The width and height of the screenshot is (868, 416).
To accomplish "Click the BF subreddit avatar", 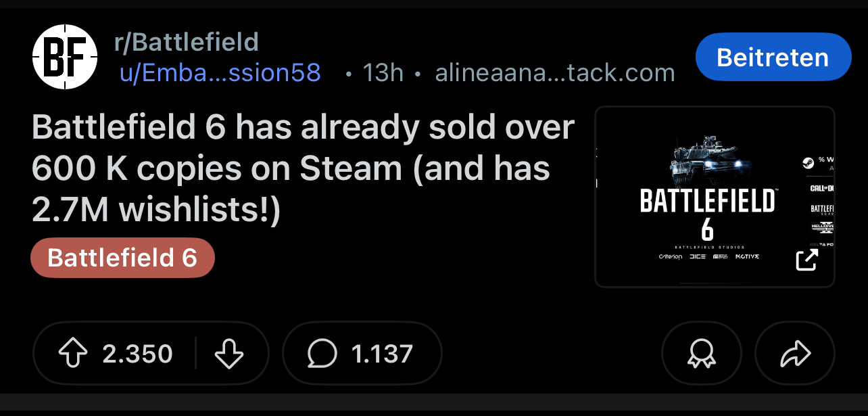I will click(65, 57).
